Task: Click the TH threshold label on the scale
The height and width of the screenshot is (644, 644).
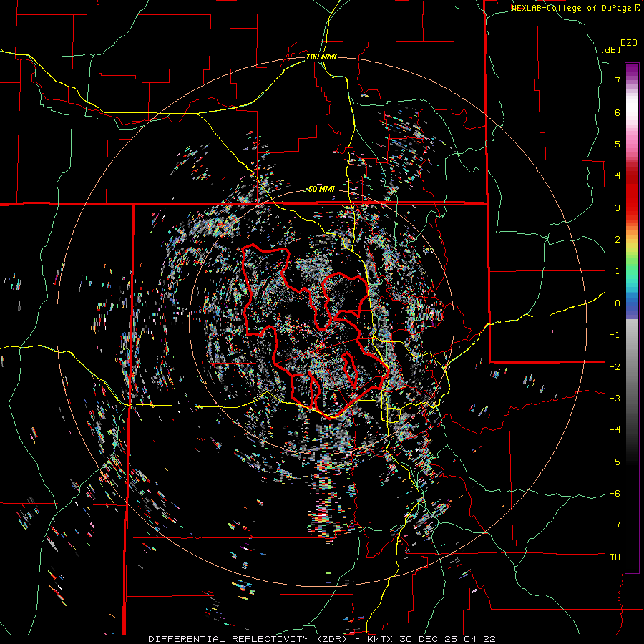Action: pyautogui.click(x=615, y=557)
